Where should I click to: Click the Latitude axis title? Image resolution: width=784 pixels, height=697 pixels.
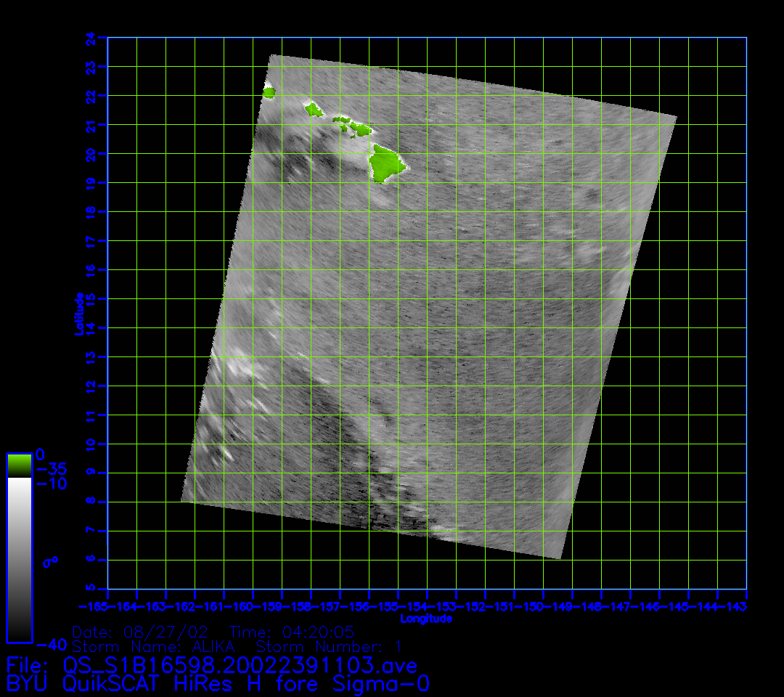(78, 313)
